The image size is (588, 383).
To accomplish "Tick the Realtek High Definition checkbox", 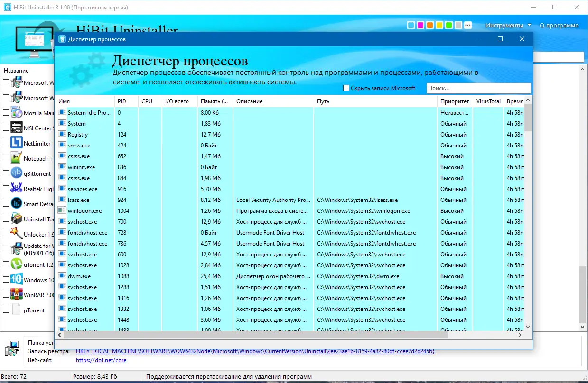I will 6,188.
